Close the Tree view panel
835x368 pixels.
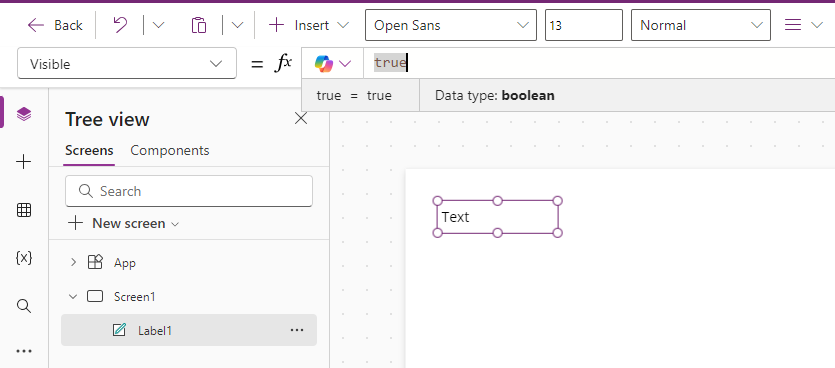301,118
